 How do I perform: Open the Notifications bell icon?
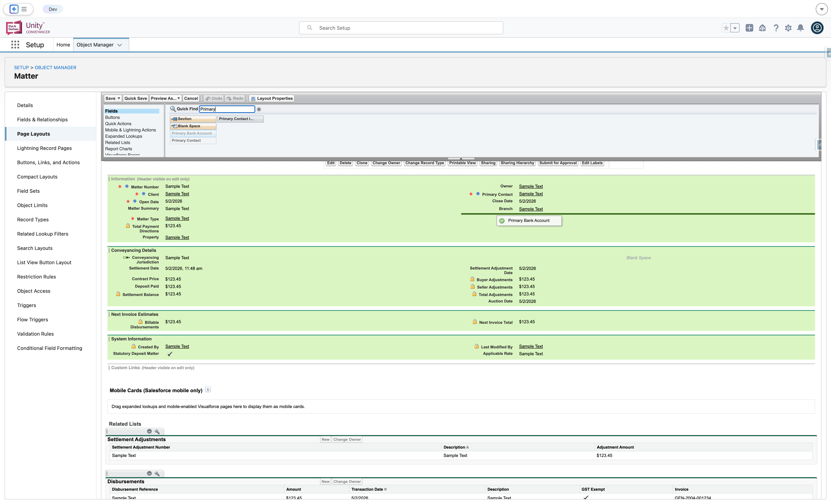pyautogui.click(x=800, y=28)
